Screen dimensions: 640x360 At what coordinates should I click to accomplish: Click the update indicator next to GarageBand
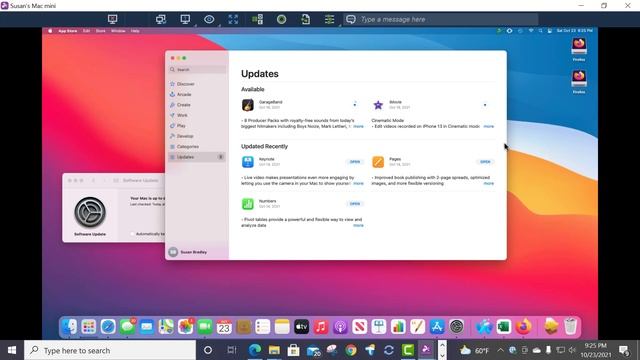click(355, 104)
